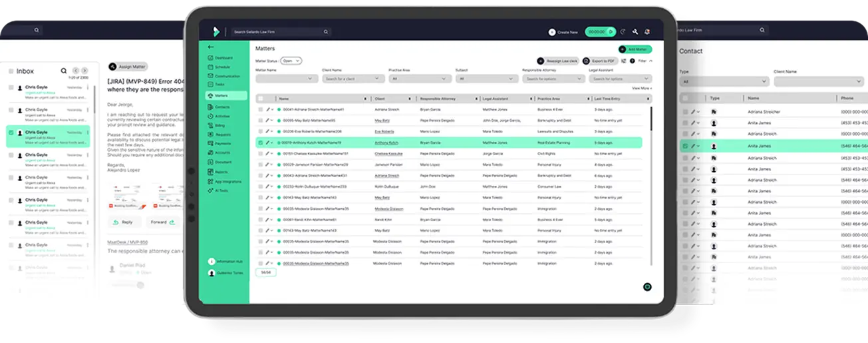This screenshot has height=343, width=868.
Task: Open the wrench settings icon in top bar
Action: coord(635,32)
